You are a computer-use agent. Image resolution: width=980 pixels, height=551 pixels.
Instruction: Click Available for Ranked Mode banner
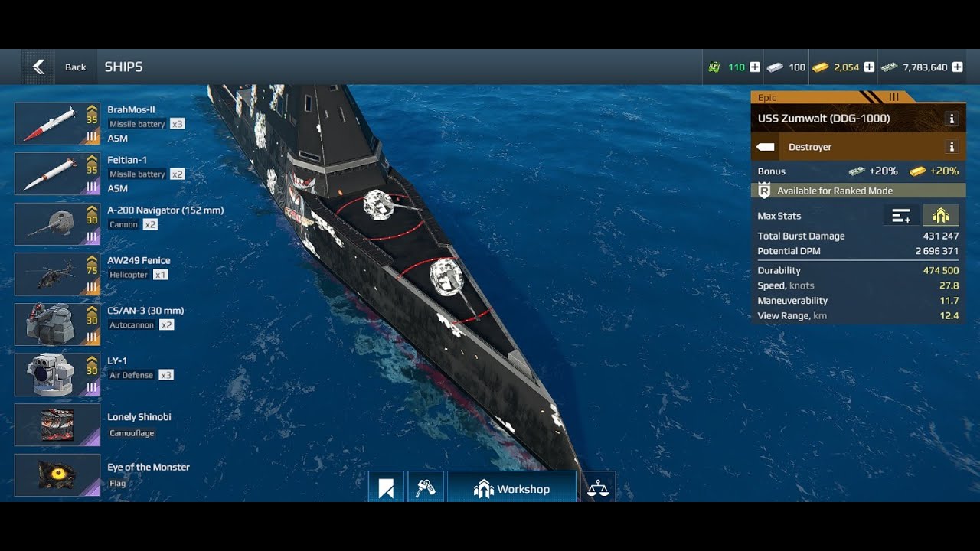tap(858, 191)
